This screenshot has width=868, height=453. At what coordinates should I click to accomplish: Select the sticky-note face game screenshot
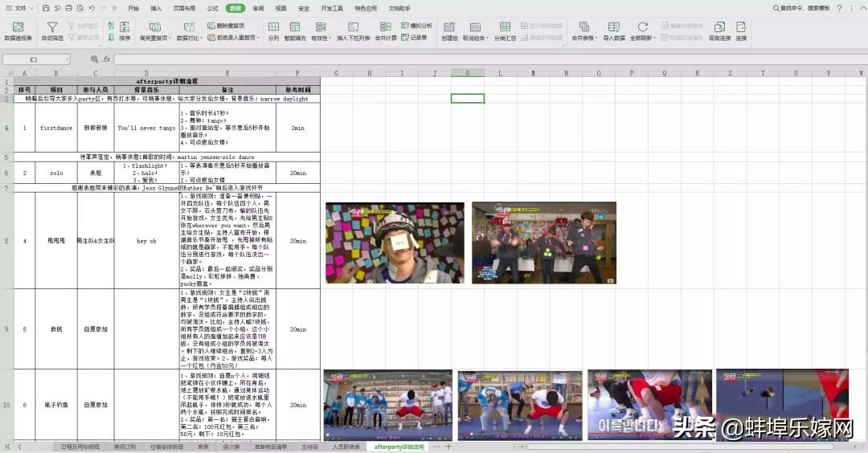(395, 243)
